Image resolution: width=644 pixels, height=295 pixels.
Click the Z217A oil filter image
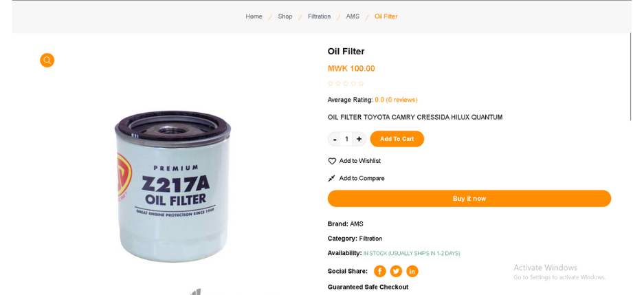point(173,186)
